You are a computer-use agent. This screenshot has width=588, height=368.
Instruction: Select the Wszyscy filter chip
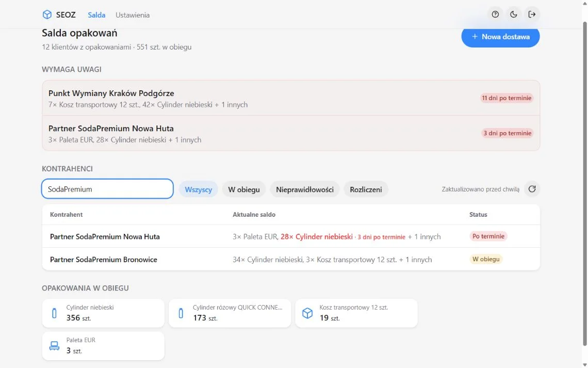pos(199,189)
